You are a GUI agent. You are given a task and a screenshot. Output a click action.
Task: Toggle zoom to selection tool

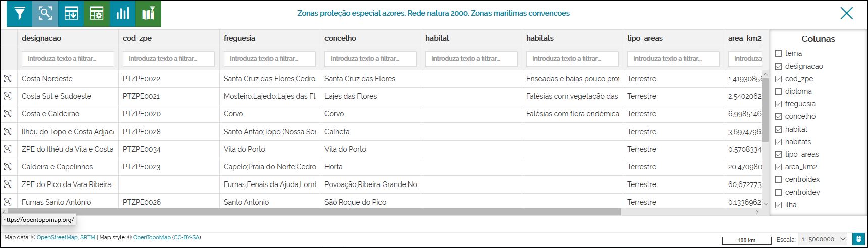[x=45, y=13]
